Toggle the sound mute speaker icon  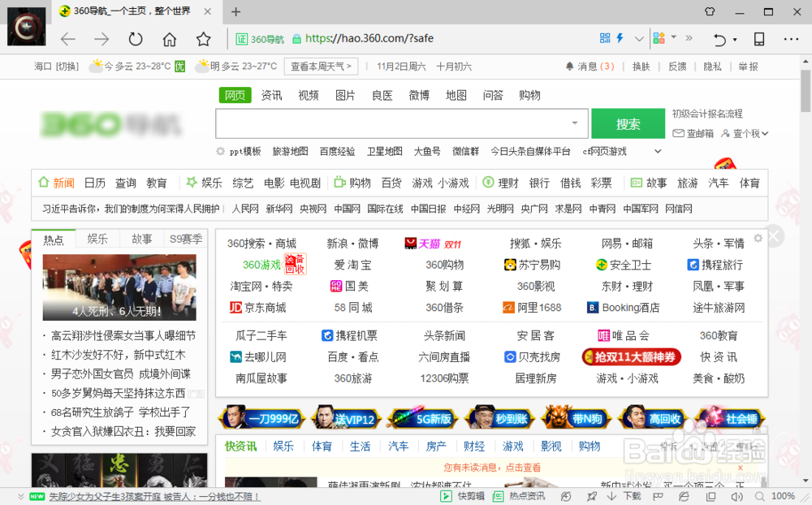[x=736, y=496]
